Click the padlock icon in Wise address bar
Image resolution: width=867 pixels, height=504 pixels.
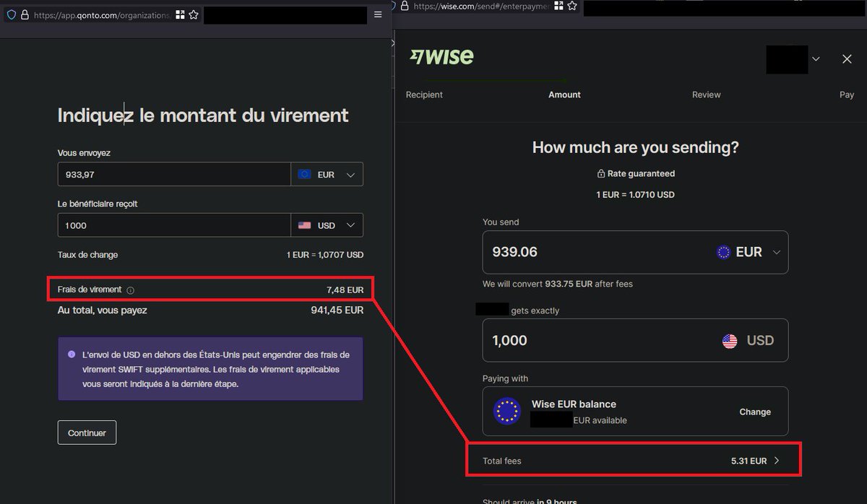click(x=405, y=6)
